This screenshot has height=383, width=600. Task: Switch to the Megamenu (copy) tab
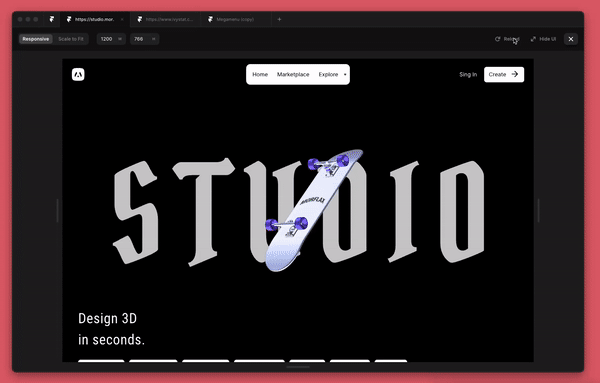235,19
